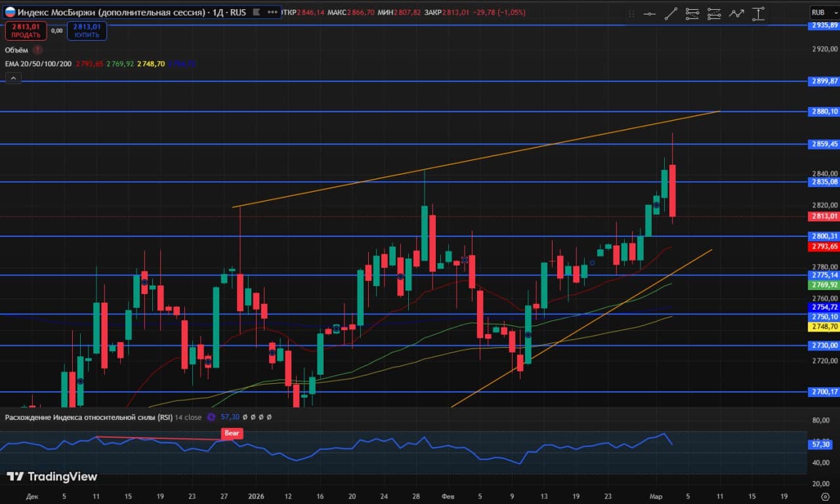Open the three-dots symbol menu

[x=272, y=12]
